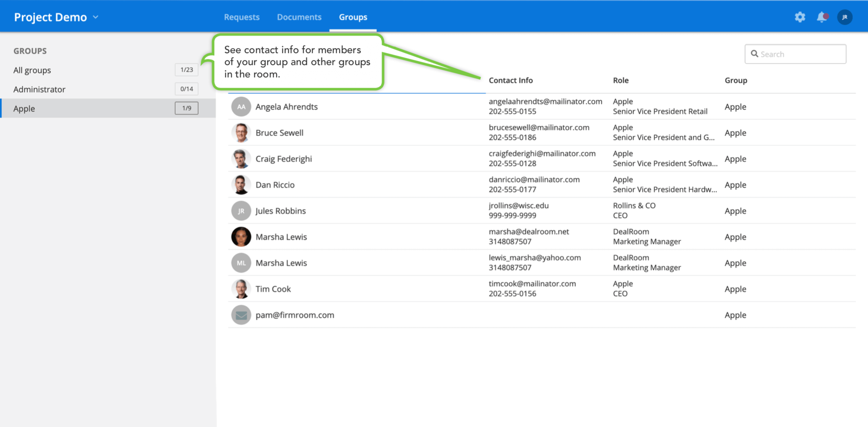Select All groups in sidebar
Viewport: 868px width, 427px height.
click(32, 70)
